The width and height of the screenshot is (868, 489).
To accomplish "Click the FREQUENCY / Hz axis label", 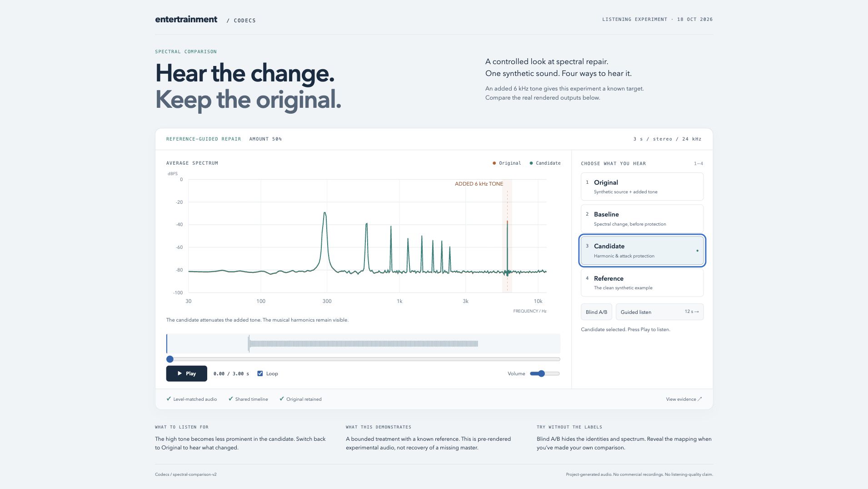I will click(529, 311).
